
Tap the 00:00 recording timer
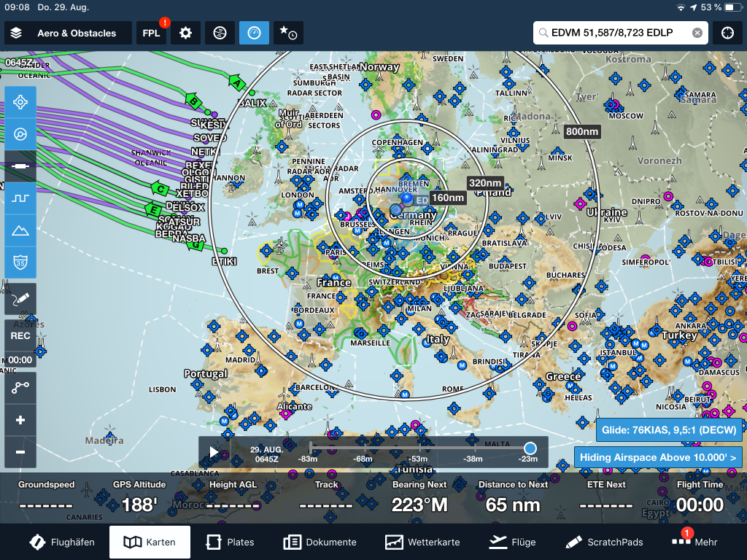click(x=20, y=360)
